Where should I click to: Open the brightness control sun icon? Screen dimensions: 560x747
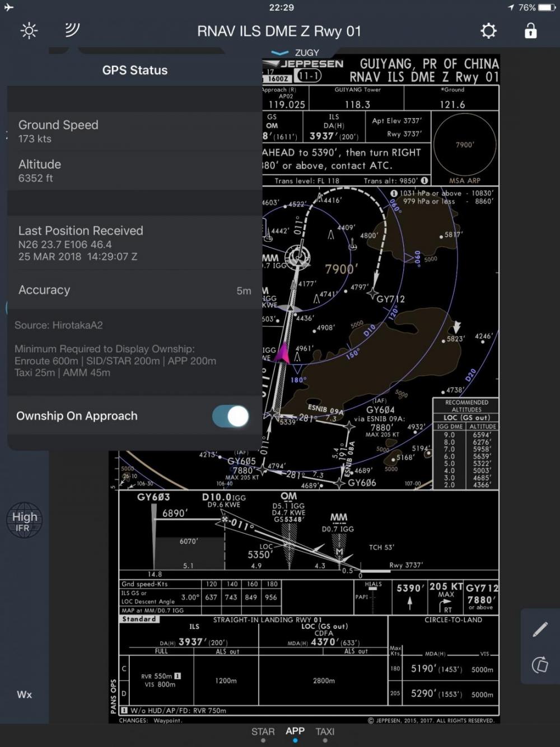click(x=29, y=31)
